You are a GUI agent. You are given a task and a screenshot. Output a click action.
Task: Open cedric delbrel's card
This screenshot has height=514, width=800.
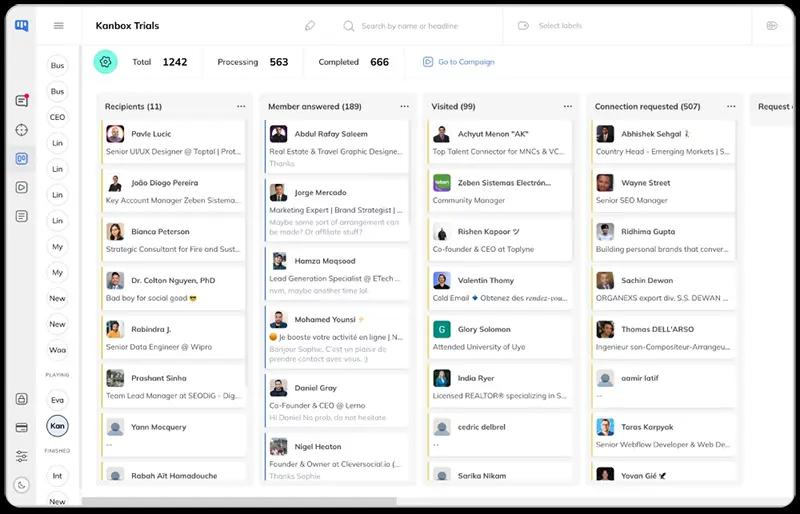coord(500,435)
